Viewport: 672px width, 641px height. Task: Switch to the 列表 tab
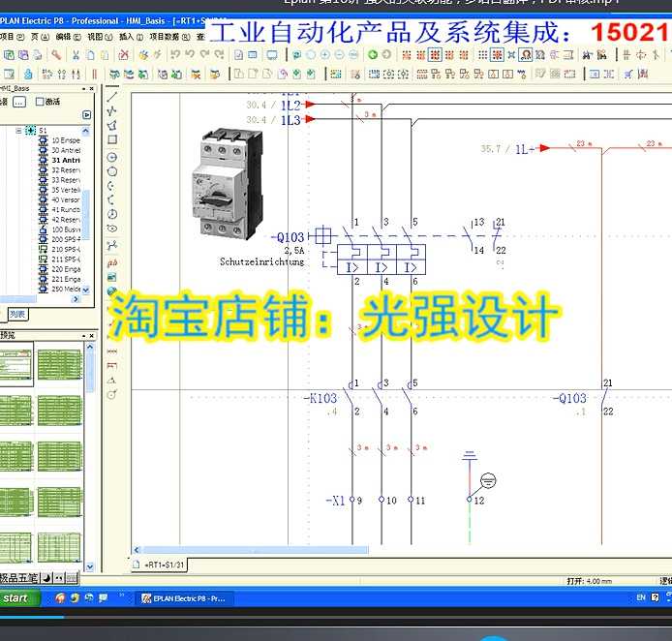click(x=17, y=314)
